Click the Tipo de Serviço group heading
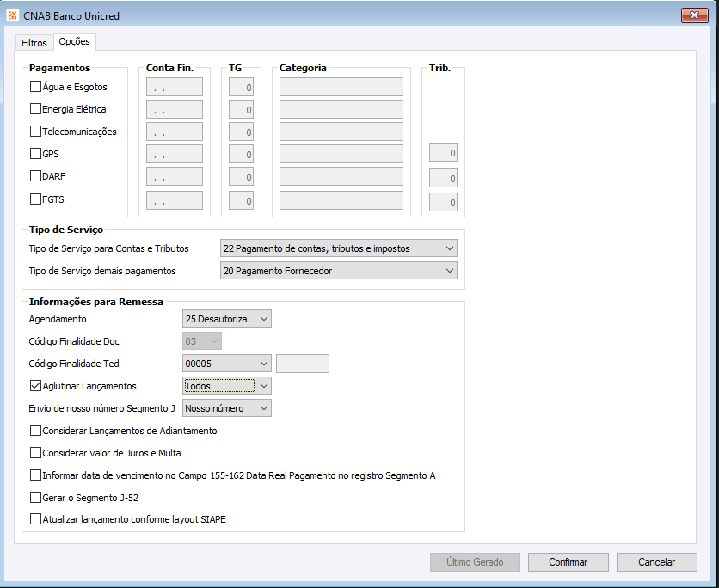 click(66, 230)
